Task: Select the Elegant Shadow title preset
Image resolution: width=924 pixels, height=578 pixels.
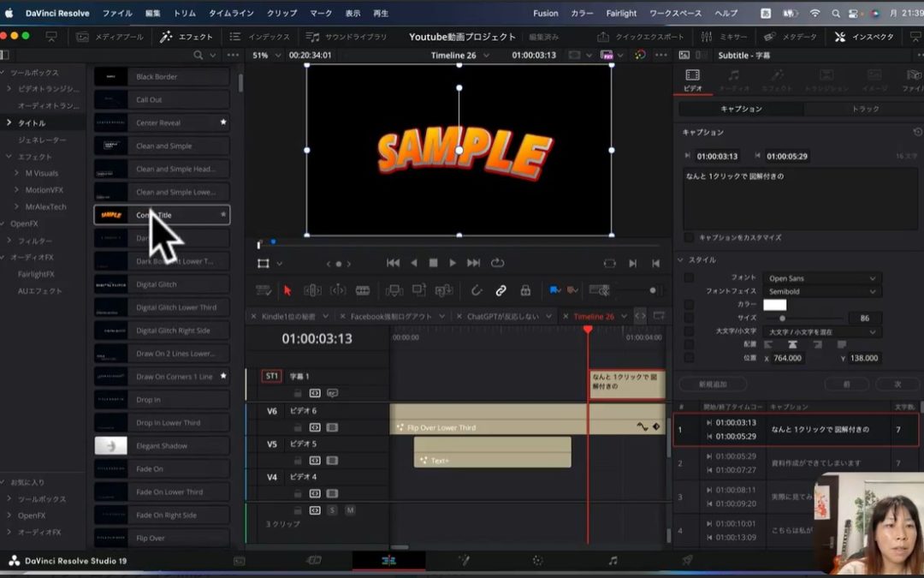Action: 162,444
